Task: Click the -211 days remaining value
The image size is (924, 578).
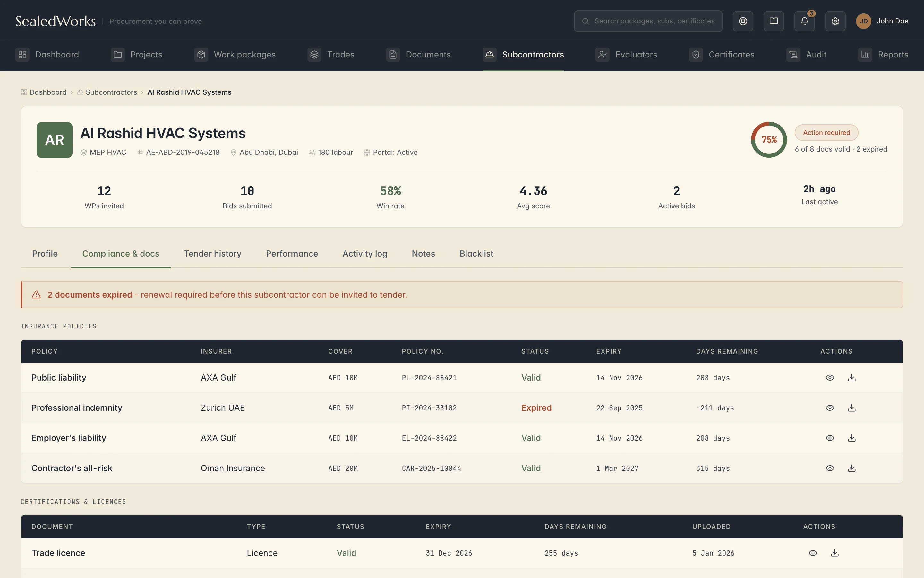Action: 715,408
